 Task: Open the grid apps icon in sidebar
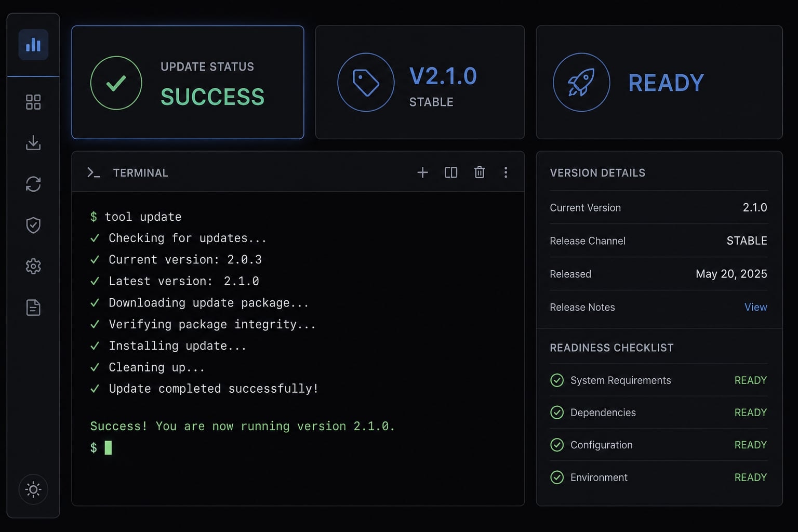click(33, 102)
